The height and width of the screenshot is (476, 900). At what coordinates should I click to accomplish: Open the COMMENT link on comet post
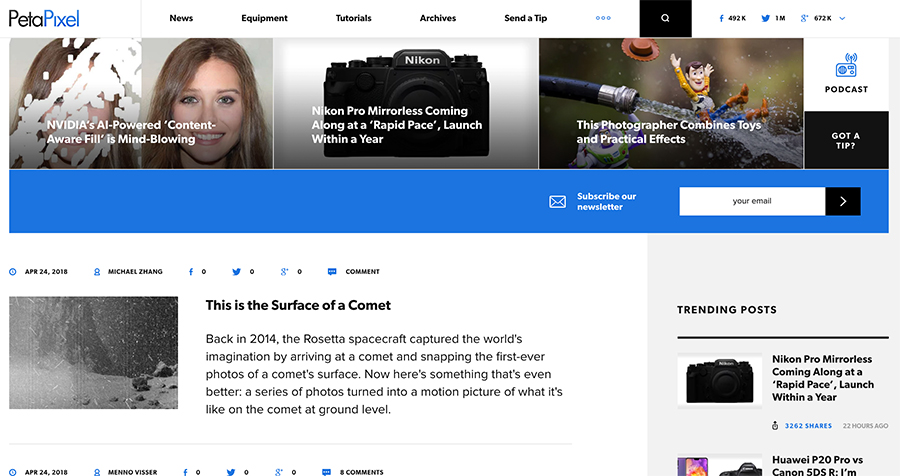(362, 272)
